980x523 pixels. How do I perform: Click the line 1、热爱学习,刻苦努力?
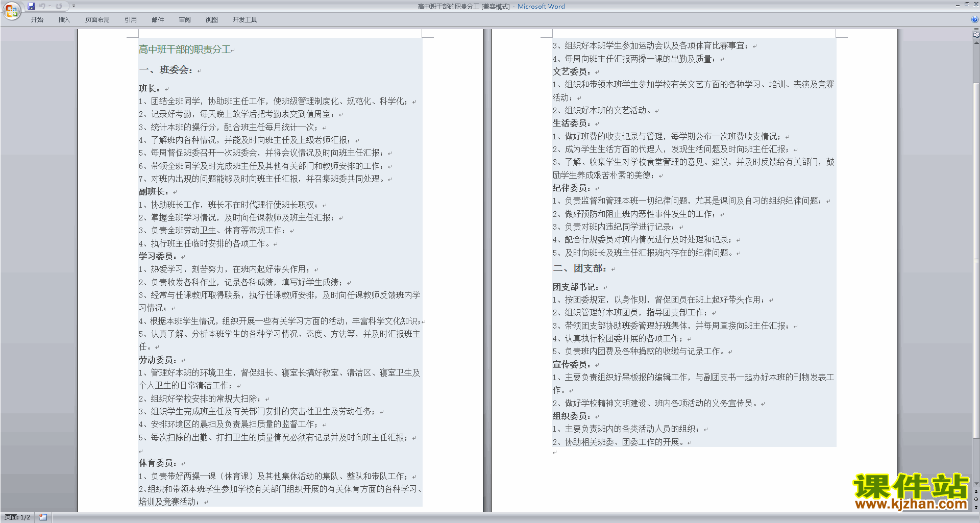point(225,269)
